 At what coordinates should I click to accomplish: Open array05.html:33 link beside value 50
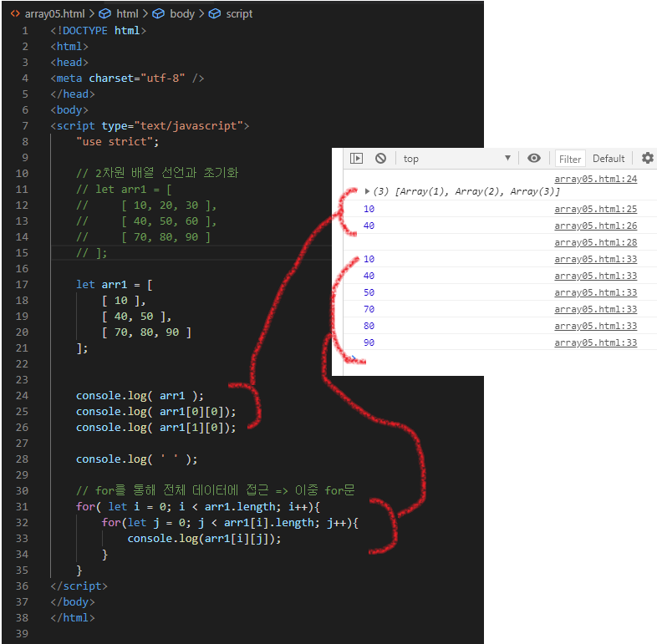[595, 292]
